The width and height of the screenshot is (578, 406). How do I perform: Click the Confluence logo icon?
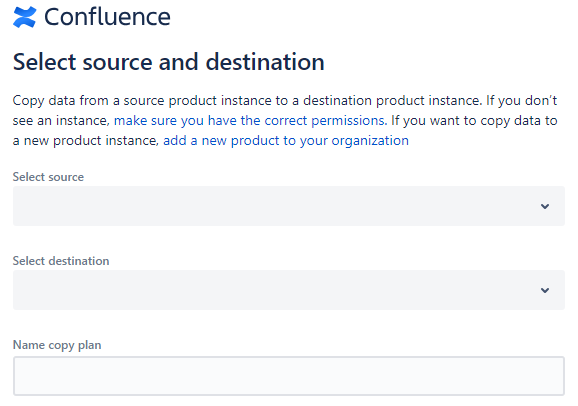[x=24, y=17]
